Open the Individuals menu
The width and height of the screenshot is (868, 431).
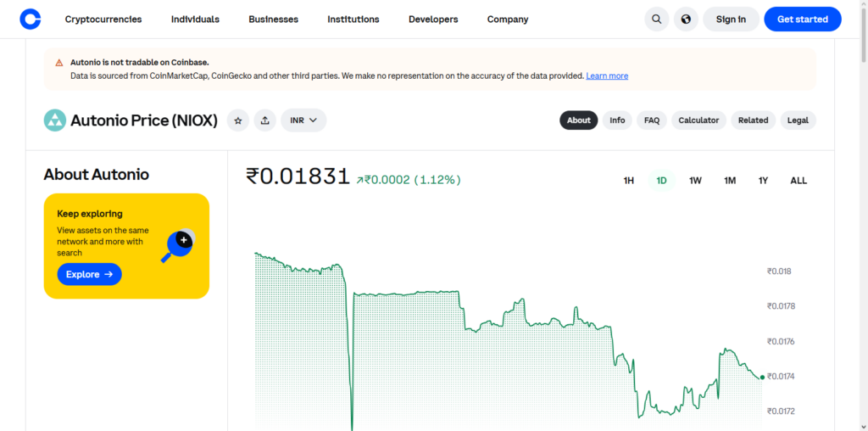click(x=196, y=20)
